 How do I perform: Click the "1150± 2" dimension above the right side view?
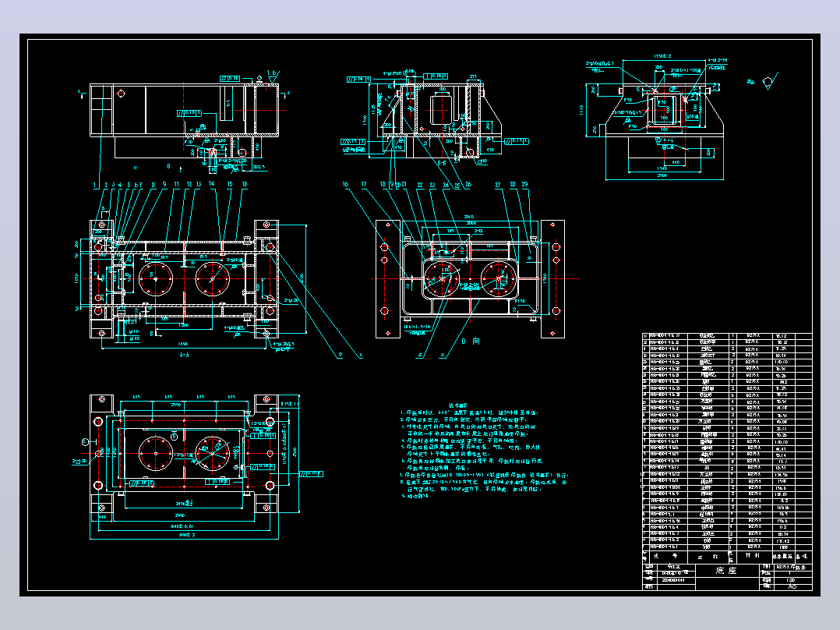662,56
